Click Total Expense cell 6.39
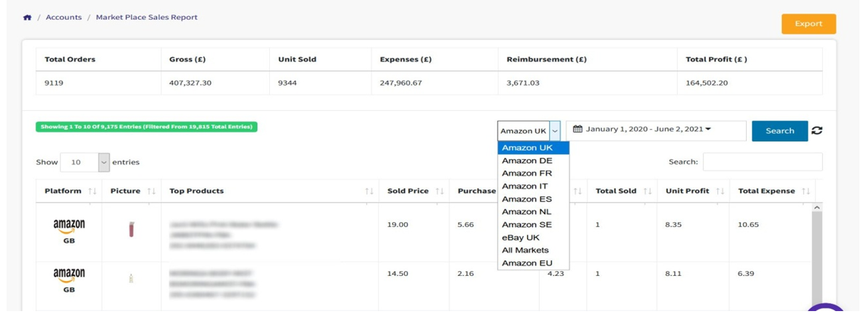 746,273
